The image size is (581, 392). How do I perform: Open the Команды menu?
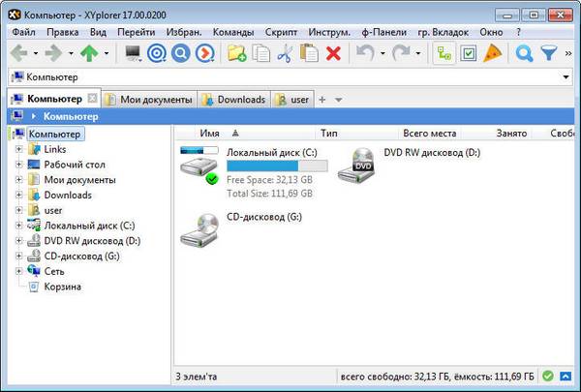coord(233,32)
